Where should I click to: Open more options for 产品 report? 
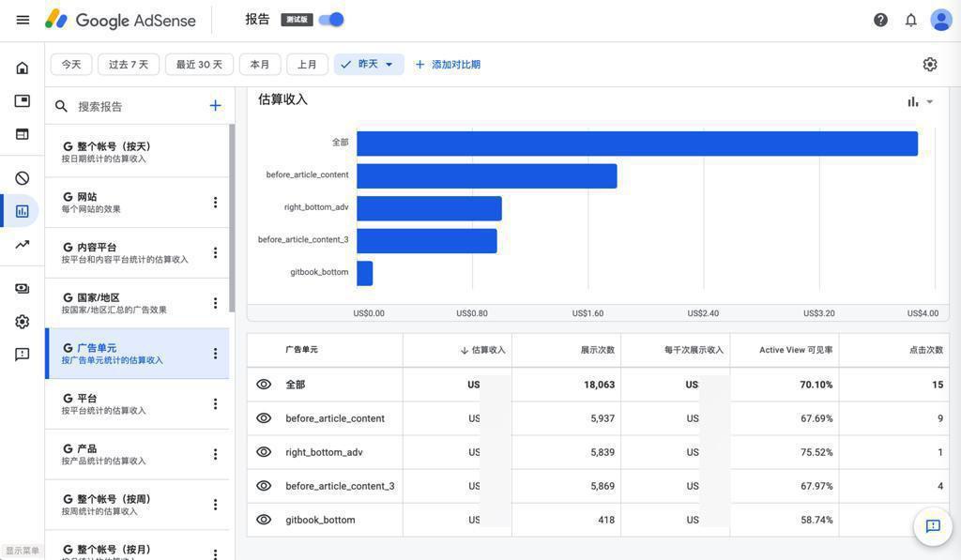tap(215, 454)
